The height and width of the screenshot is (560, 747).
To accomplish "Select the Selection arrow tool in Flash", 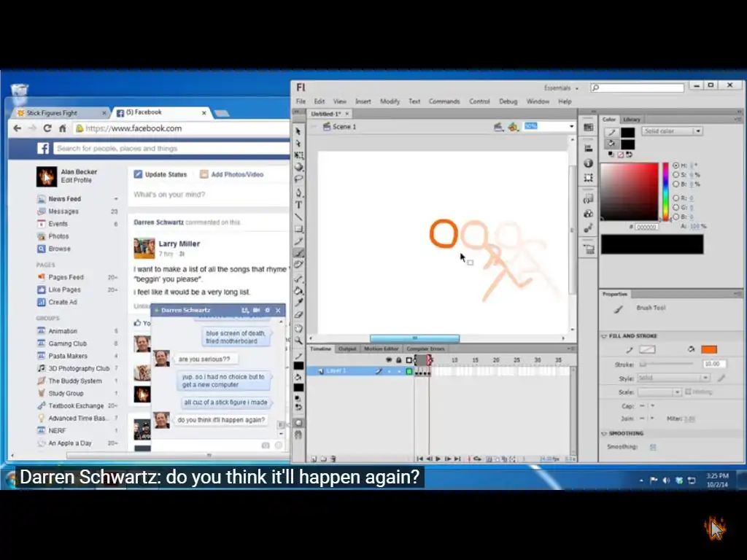I will pyautogui.click(x=298, y=131).
